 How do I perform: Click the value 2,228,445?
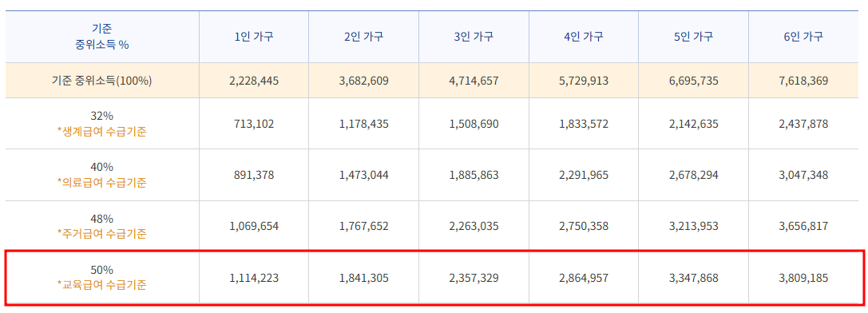pyautogui.click(x=254, y=81)
